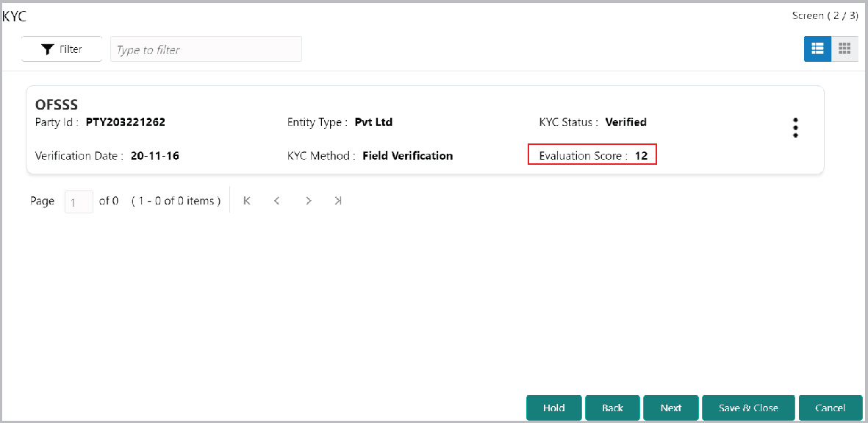Select Party Id value PTY203221262
The height and width of the screenshot is (423, 868).
[125, 122]
